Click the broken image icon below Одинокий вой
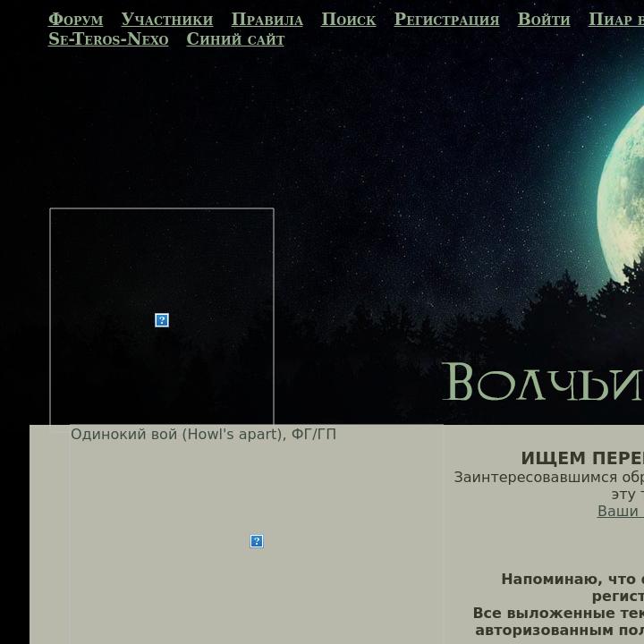Viewport: 644px width, 644px height. click(x=257, y=541)
